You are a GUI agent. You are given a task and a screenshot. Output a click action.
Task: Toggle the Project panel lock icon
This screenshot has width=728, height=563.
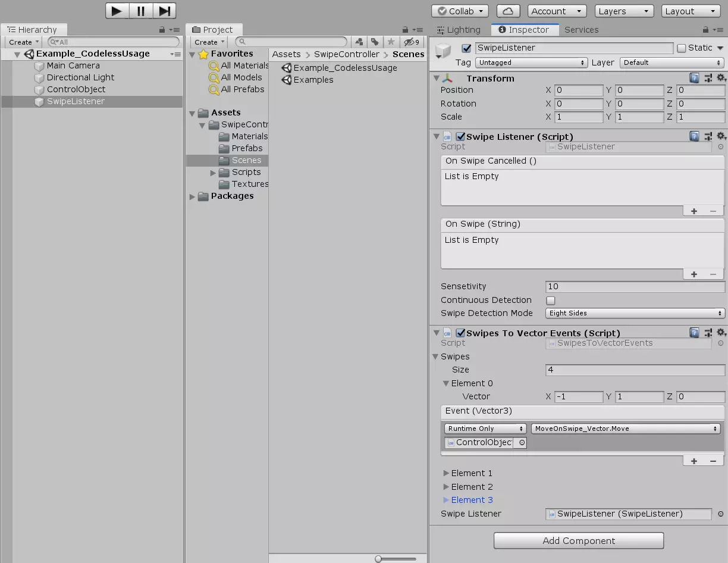(406, 30)
